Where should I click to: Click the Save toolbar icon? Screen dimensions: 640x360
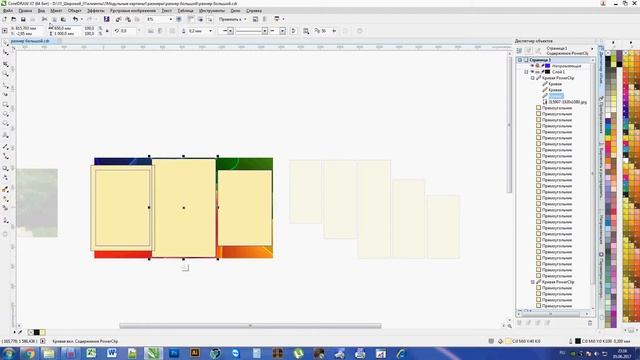[23, 19]
